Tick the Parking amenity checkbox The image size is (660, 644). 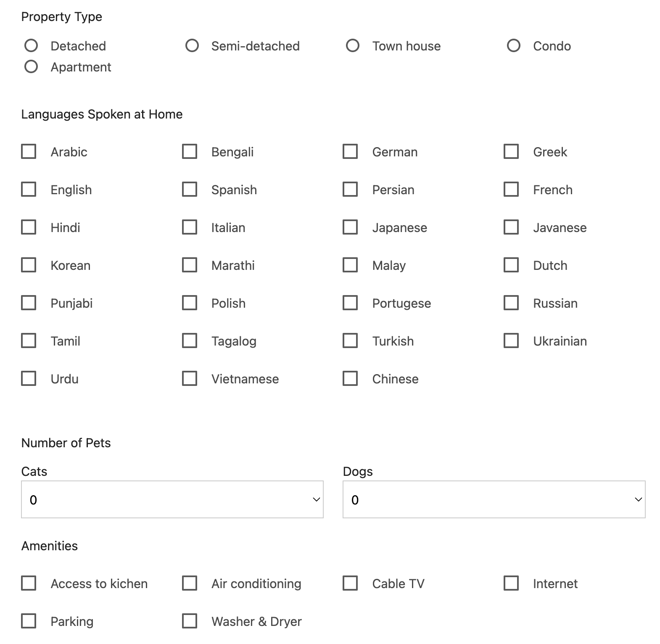tap(29, 621)
